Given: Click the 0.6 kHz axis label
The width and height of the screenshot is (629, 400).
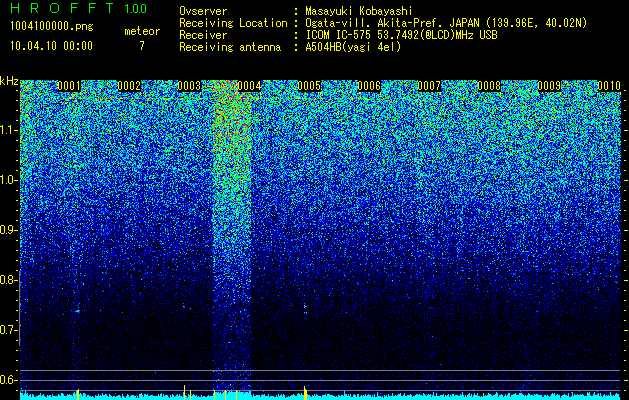Looking at the screenshot, I should click(x=9, y=380).
